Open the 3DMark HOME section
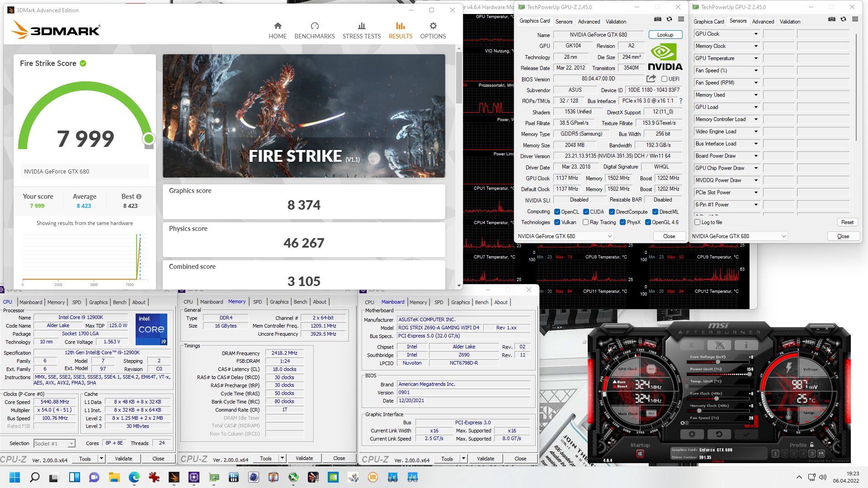This screenshot has height=488, width=868. [278, 31]
